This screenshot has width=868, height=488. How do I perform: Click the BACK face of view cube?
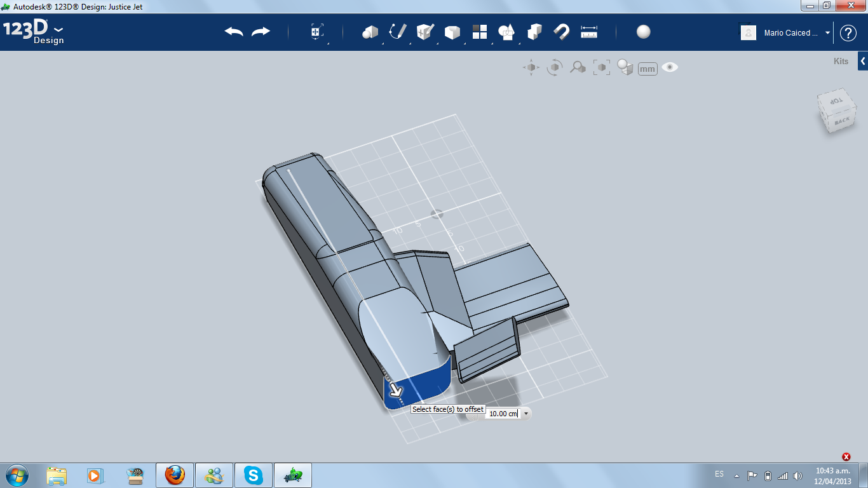(x=841, y=121)
